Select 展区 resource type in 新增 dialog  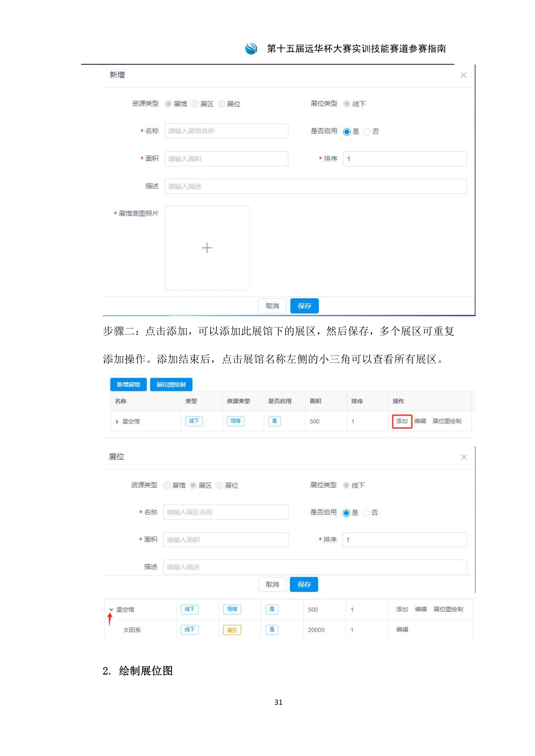pyautogui.click(x=195, y=104)
